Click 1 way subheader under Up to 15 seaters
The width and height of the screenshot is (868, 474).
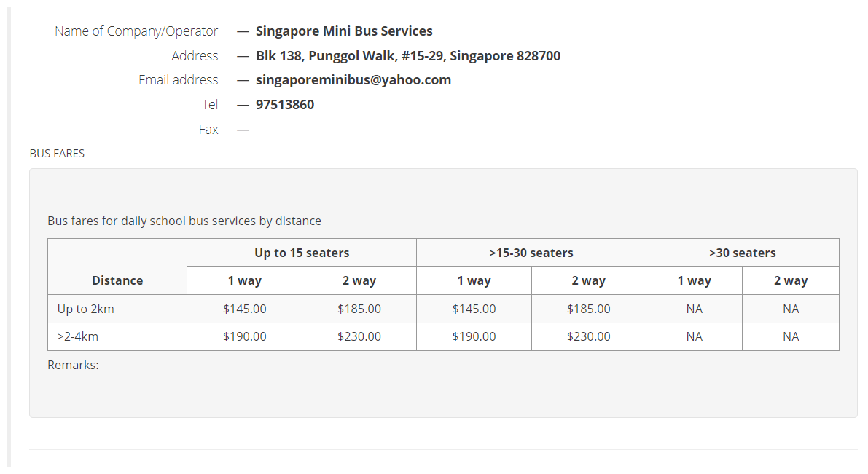[x=245, y=280]
